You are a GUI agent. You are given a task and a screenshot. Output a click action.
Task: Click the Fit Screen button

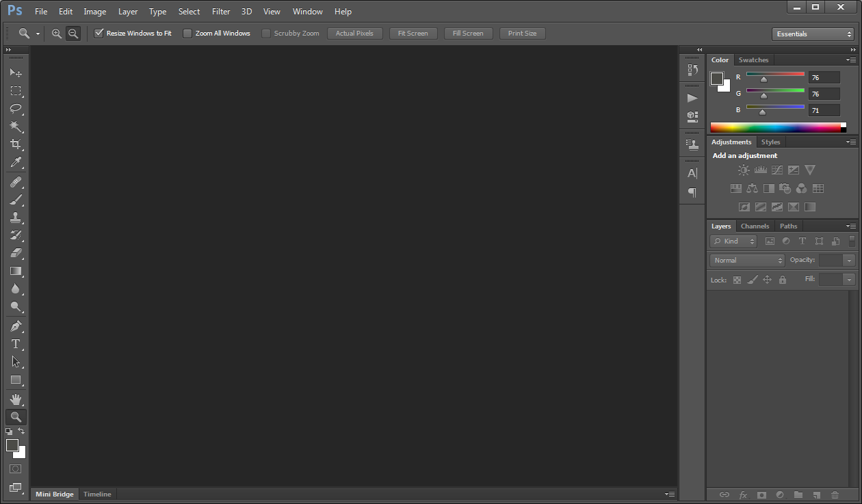[413, 34]
